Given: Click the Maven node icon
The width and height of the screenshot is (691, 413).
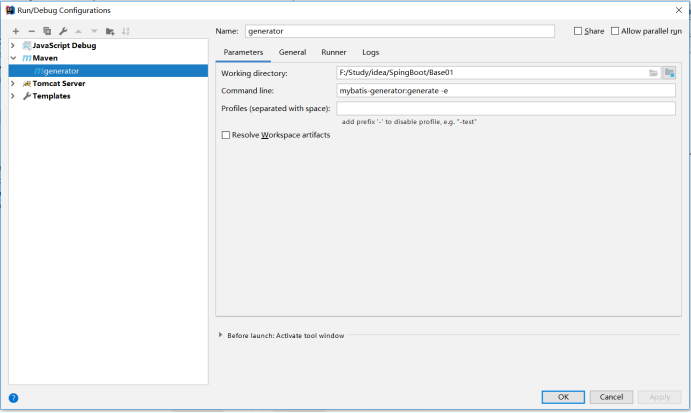Looking at the screenshot, I should [26, 58].
